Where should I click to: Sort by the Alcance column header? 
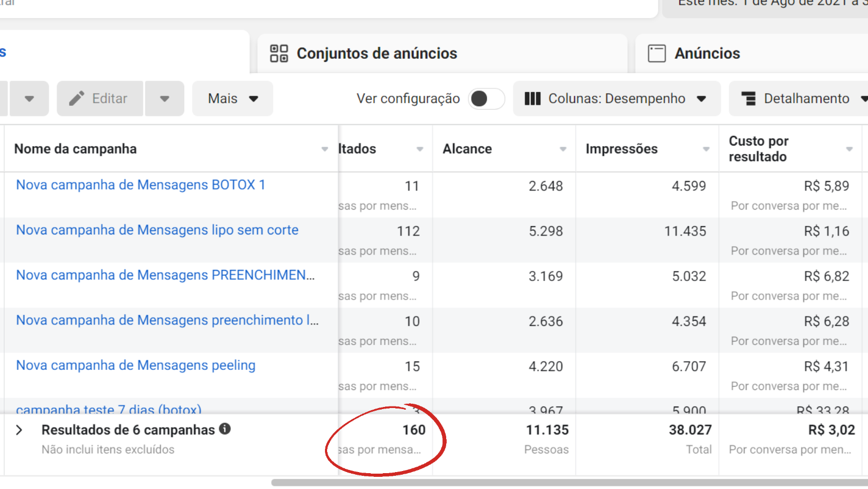click(x=467, y=149)
